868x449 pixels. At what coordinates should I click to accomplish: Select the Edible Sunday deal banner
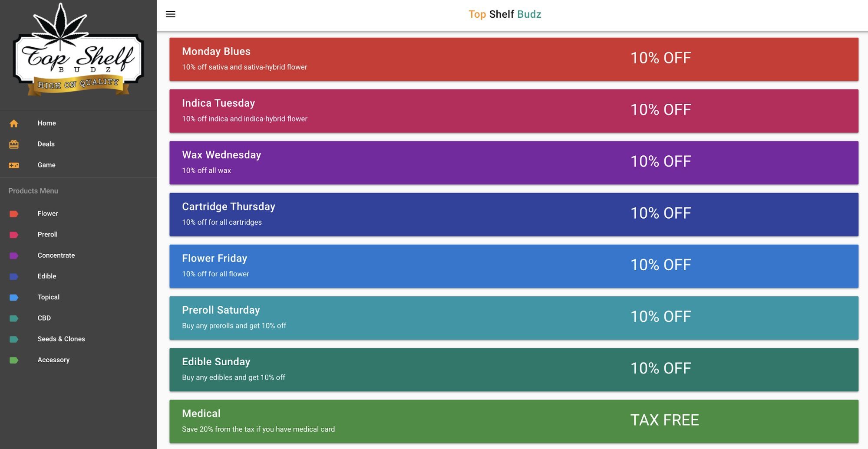pyautogui.click(x=513, y=370)
